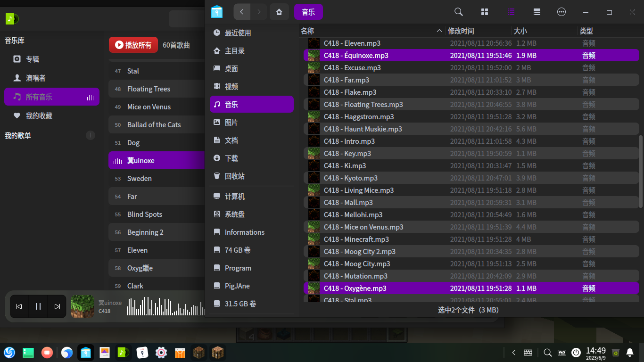Open PigJAne volume in sidebar
The height and width of the screenshot is (362, 644).
point(252,286)
